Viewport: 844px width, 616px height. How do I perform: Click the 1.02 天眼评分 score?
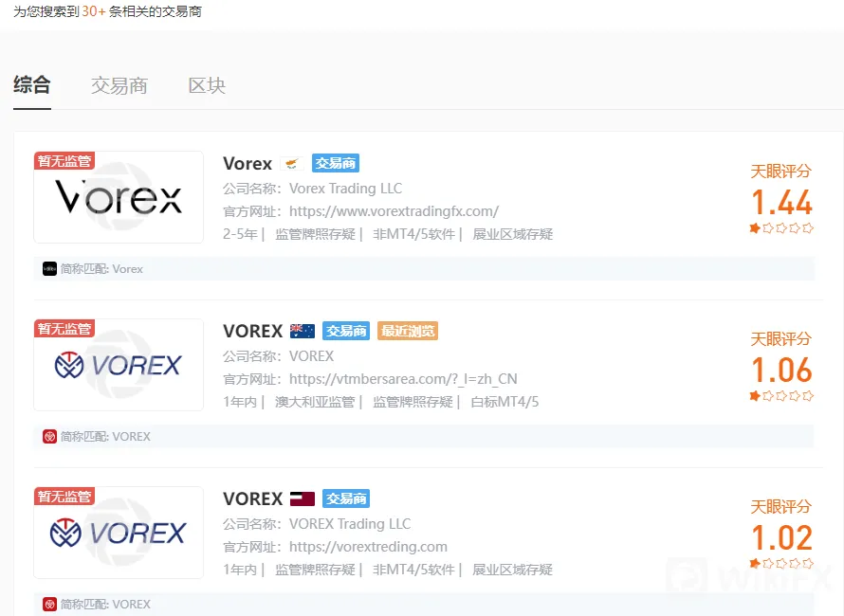click(781, 538)
